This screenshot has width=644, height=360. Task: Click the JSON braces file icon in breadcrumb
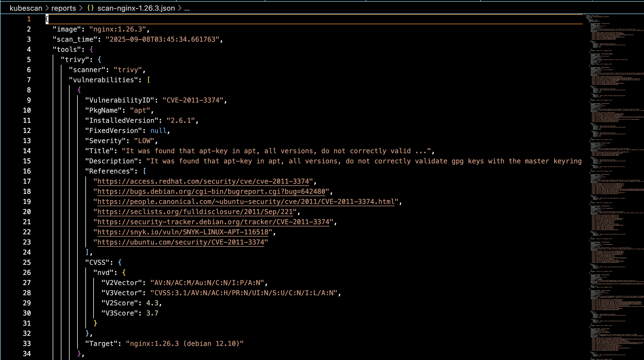click(90, 8)
